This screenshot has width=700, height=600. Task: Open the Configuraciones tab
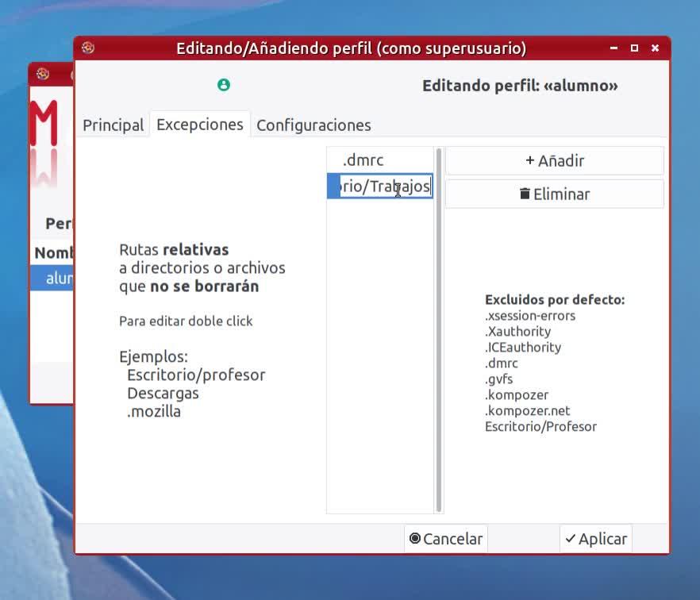coord(313,125)
